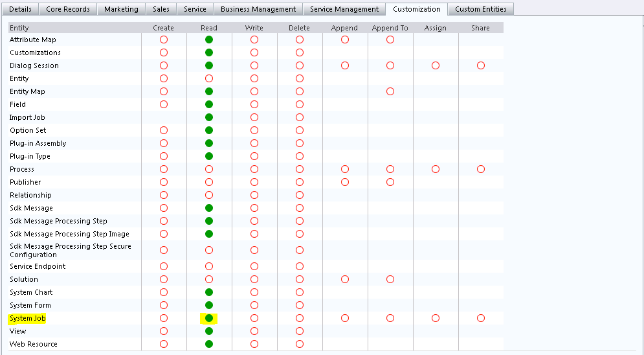
Task: Toggle Append To privilege for Entity Map
Action: pyautogui.click(x=390, y=91)
